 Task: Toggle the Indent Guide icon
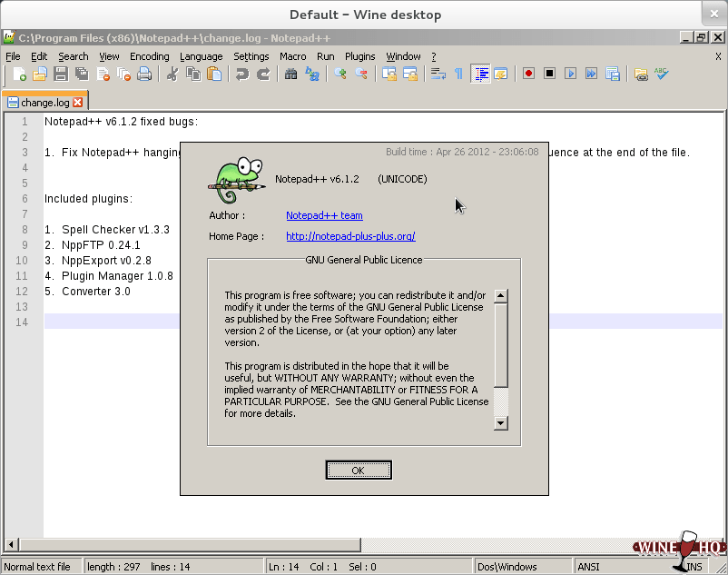(480, 74)
